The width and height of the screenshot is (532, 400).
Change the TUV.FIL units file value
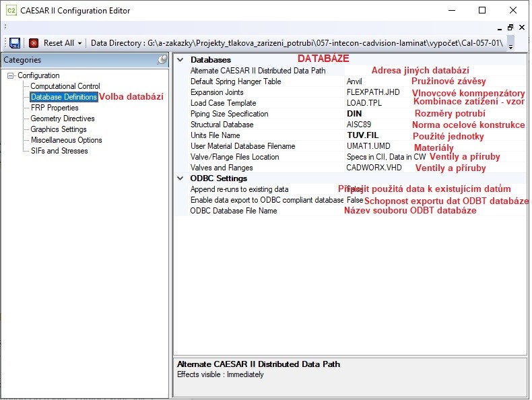pyautogui.click(x=363, y=135)
